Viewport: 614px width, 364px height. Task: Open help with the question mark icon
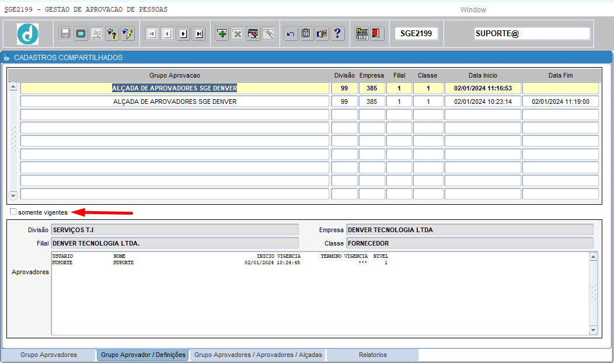337,34
